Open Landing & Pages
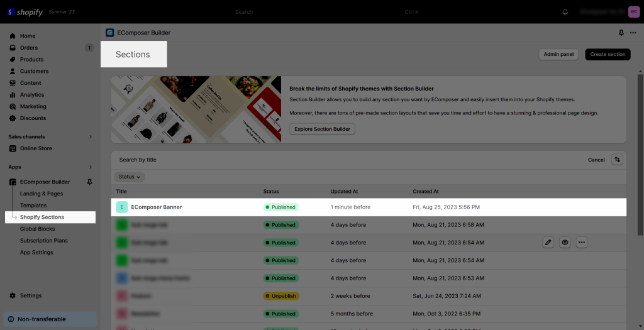Viewport: 644px width, 330px height. point(42,194)
